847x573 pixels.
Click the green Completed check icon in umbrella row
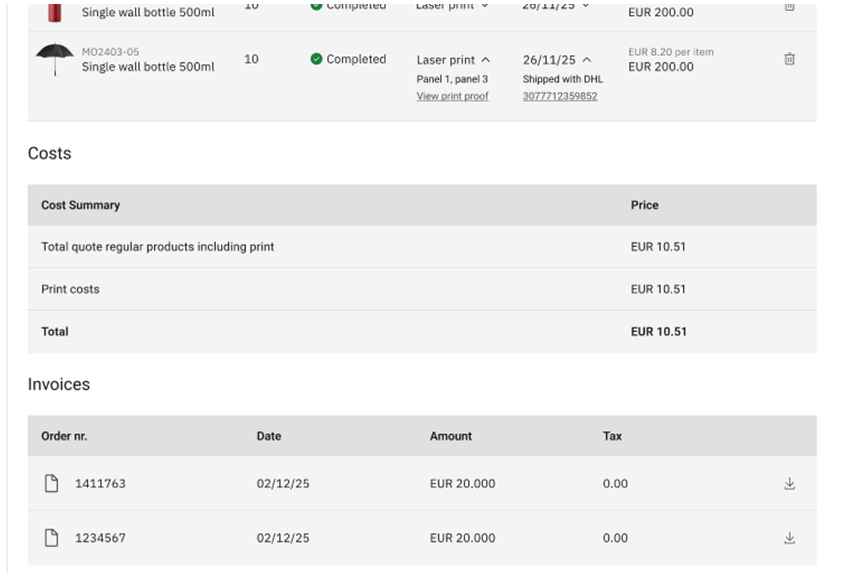click(316, 59)
